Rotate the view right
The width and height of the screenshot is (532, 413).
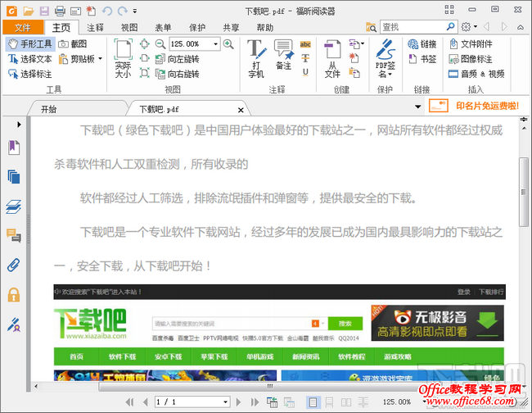[x=177, y=74]
